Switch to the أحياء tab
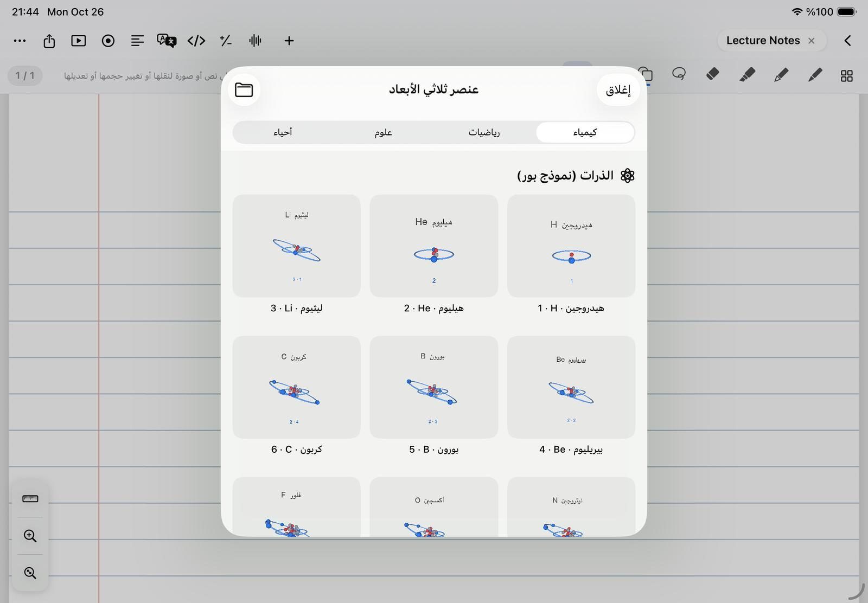868x603 pixels. pos(283,132)
